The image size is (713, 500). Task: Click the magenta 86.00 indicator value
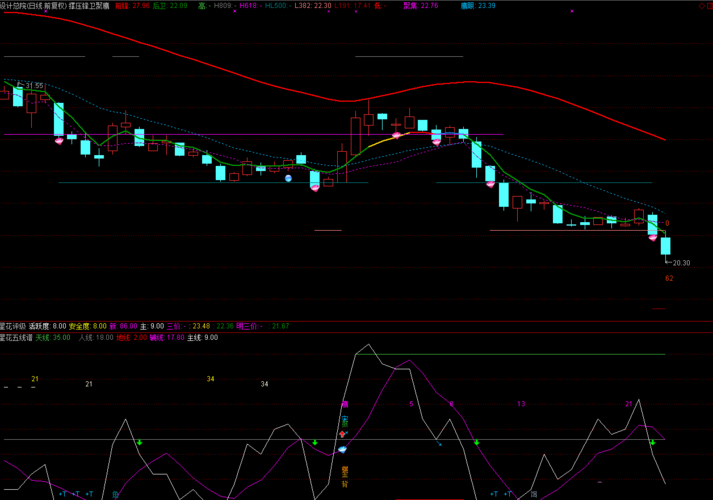click(x=128, y=326)
